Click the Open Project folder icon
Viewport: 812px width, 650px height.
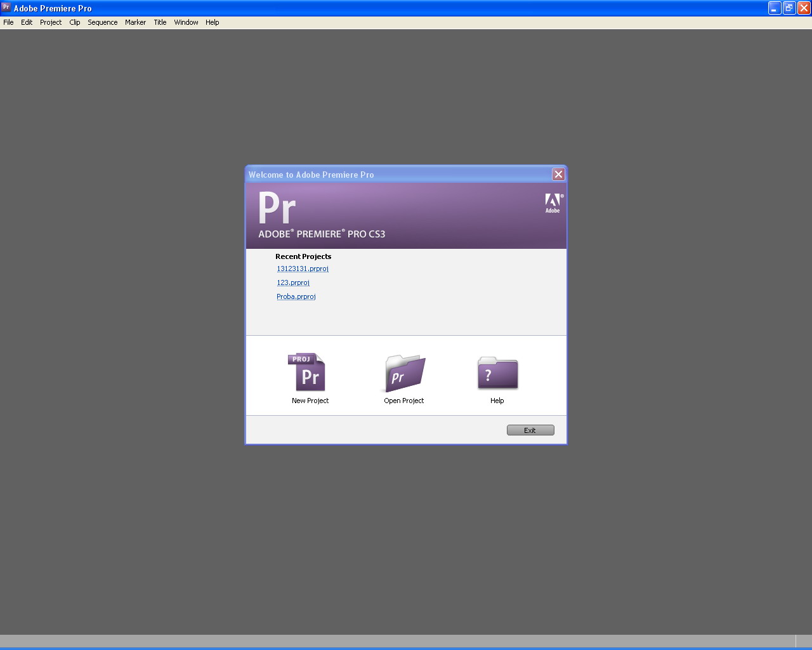405,373
